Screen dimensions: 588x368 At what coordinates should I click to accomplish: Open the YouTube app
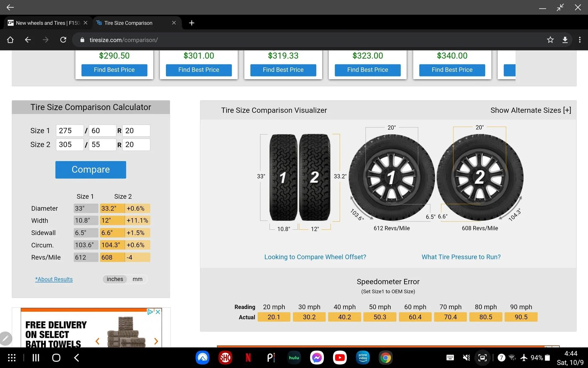tap(340, 357)
